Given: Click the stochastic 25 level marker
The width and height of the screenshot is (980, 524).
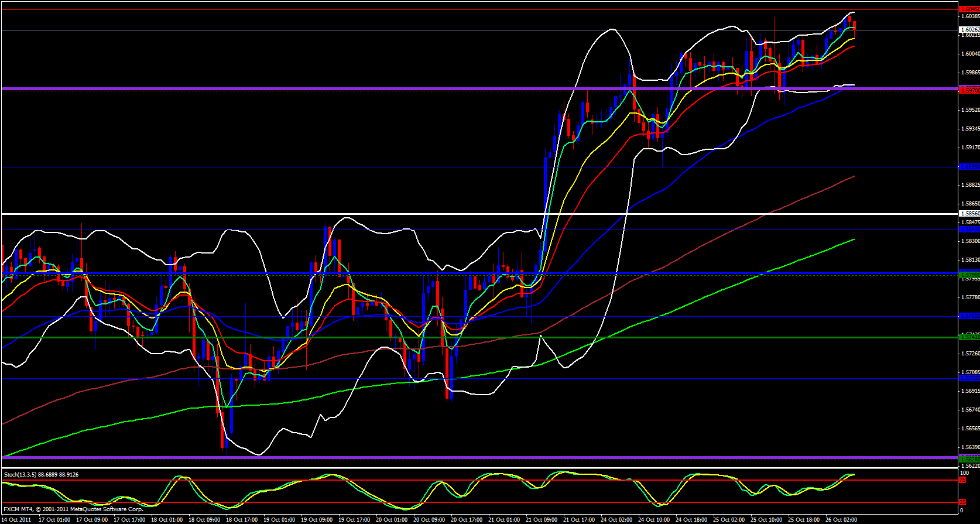Looking at the screenshot, I should [962, 502].
